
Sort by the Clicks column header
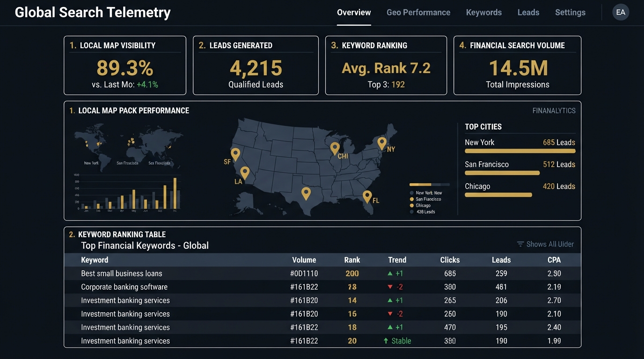(450, 260)
